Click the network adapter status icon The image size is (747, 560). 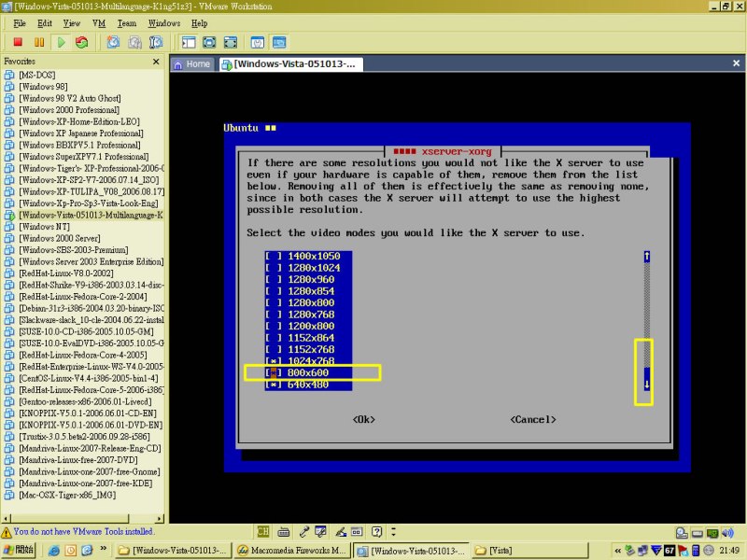click(x=712, y=533)
